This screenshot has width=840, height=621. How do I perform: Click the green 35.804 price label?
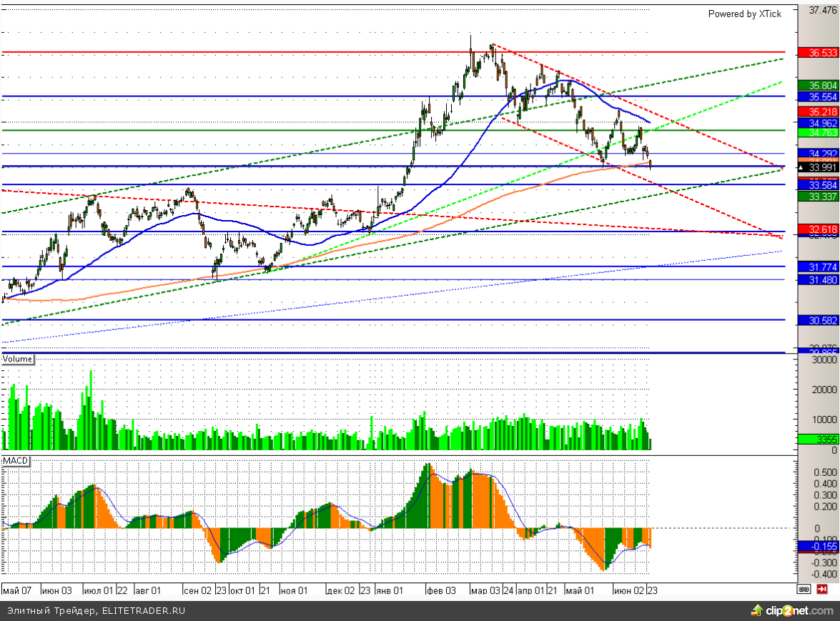pyautogui.click(x=818, y=85)
